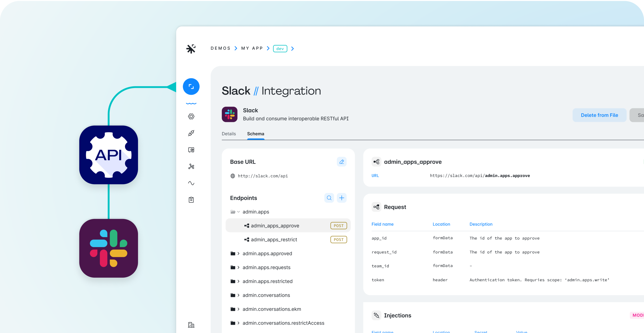644x333 pixels.
Task: Open the wave activity sidebar icon
Action: [x=191, y=183]
